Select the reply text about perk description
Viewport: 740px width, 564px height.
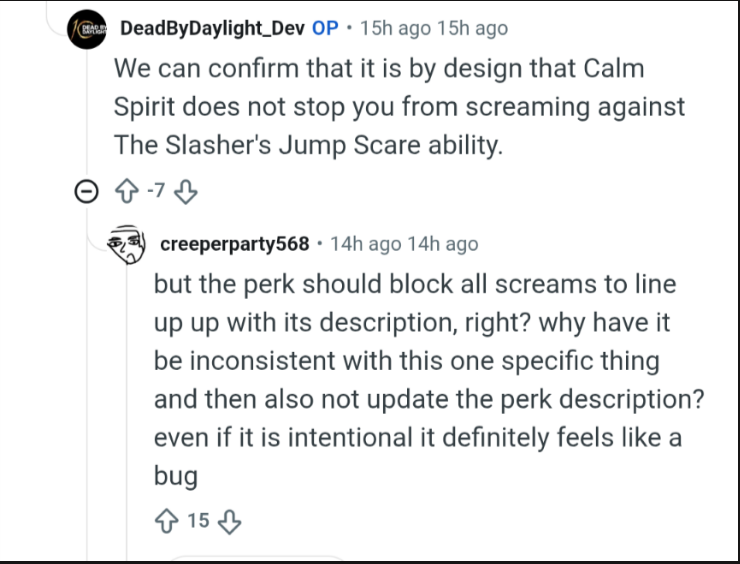pyautogui.click(x=429, y=379)
